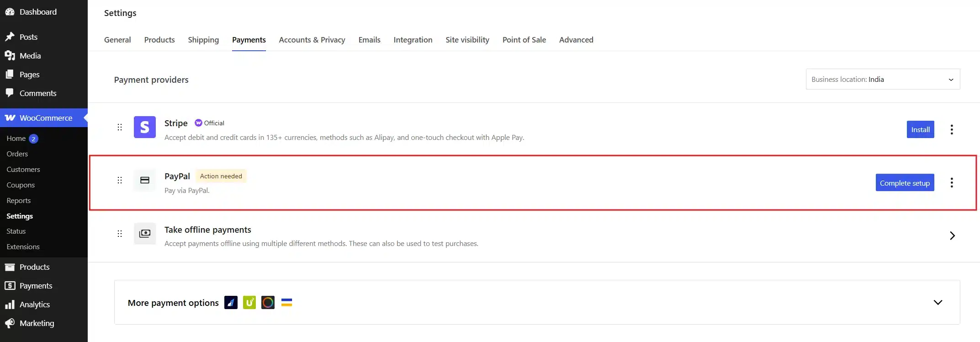Click the Install button for Stripe
Screen dimensions: 980x342
(x=921, y=129)
